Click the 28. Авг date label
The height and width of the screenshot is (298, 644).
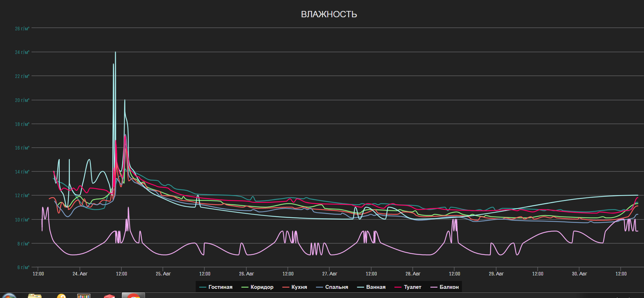413,274
